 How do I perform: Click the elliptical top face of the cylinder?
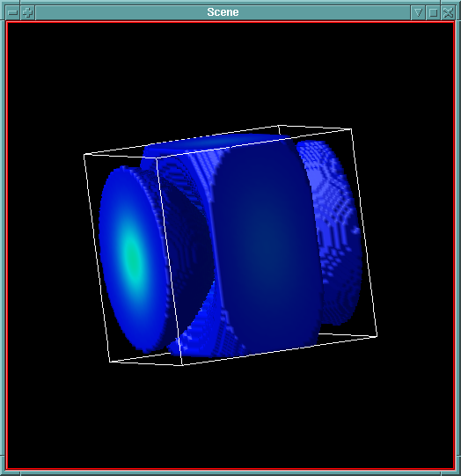(217, 143)
